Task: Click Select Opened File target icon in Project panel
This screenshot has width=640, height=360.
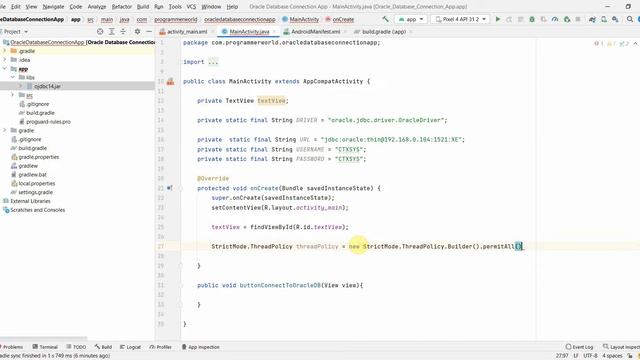Action: pyautogui.click(x=100, y=31)
